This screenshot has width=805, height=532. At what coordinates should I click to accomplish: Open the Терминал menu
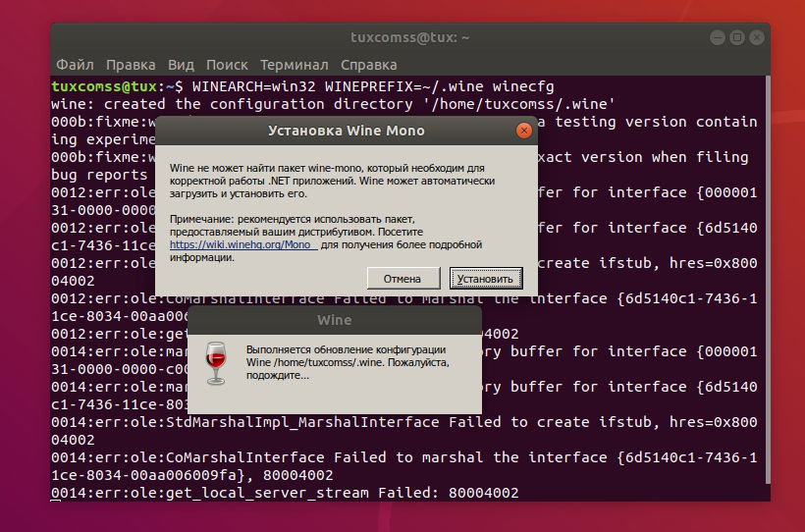pyautogui.click(x=295, y=65)
